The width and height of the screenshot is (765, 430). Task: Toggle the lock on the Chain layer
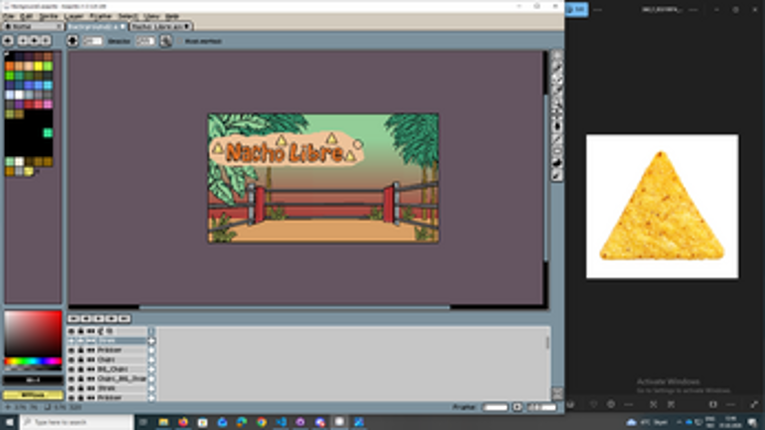tap(81, 360)
